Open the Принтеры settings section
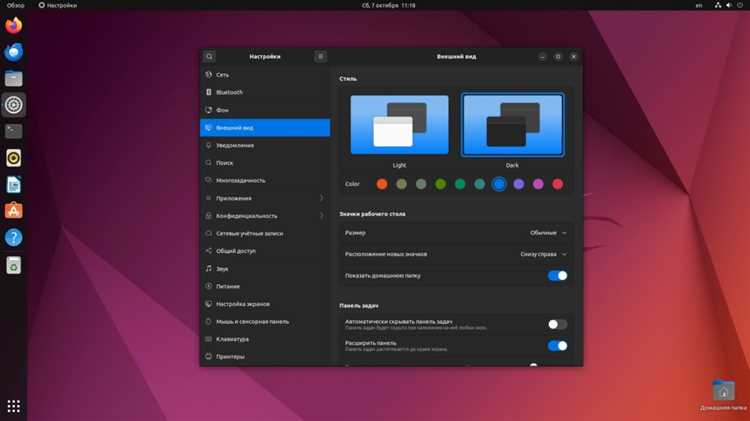 point(265,357)
